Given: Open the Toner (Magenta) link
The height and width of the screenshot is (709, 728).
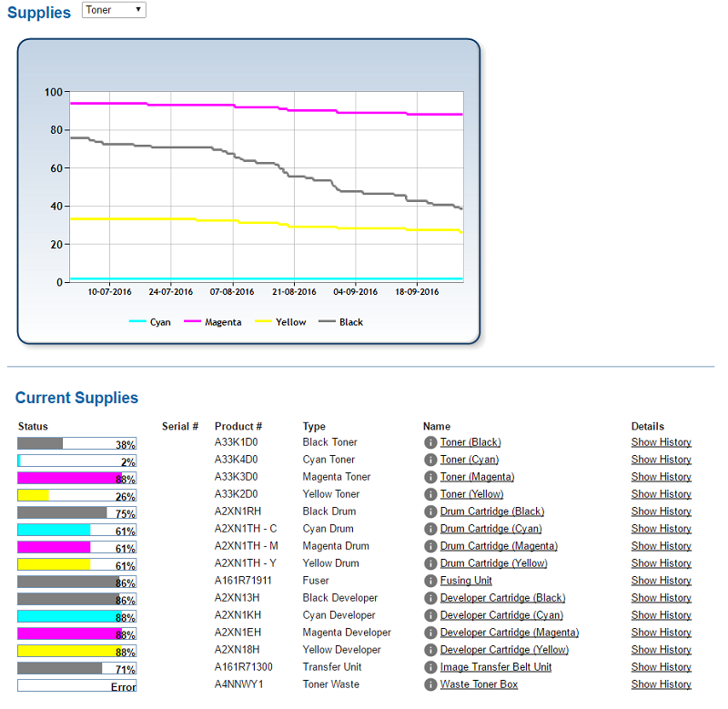Looking at the screenshot, I should coord(477,477).
